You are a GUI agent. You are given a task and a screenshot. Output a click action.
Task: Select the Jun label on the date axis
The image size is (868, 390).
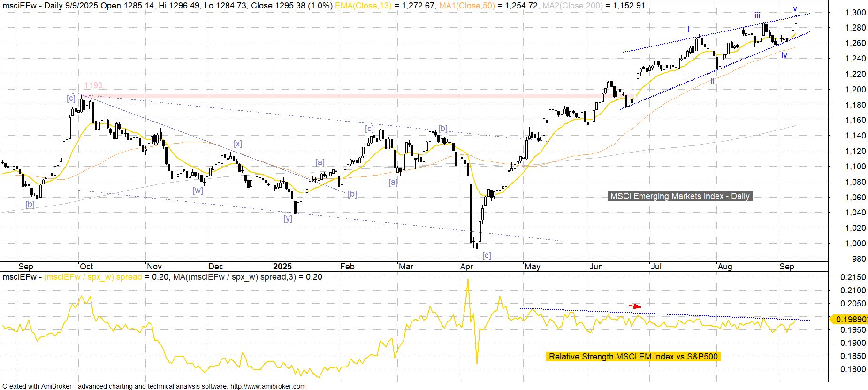[595, 266]
